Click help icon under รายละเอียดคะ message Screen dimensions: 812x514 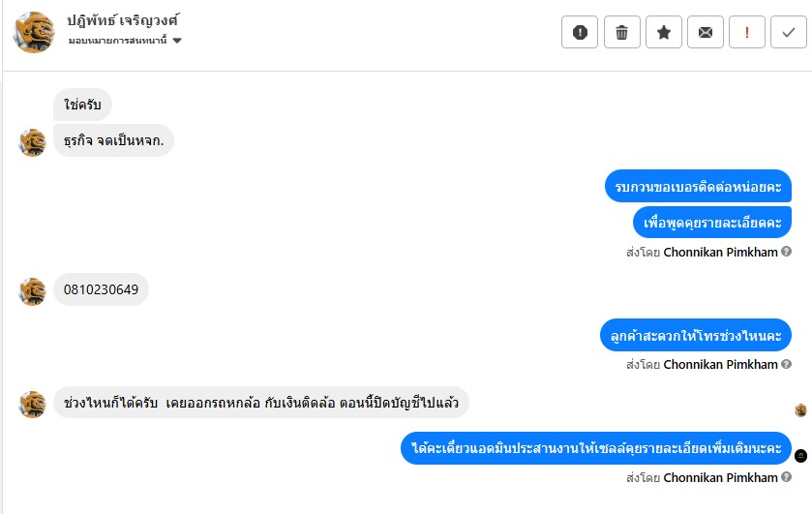coord(786,252)
